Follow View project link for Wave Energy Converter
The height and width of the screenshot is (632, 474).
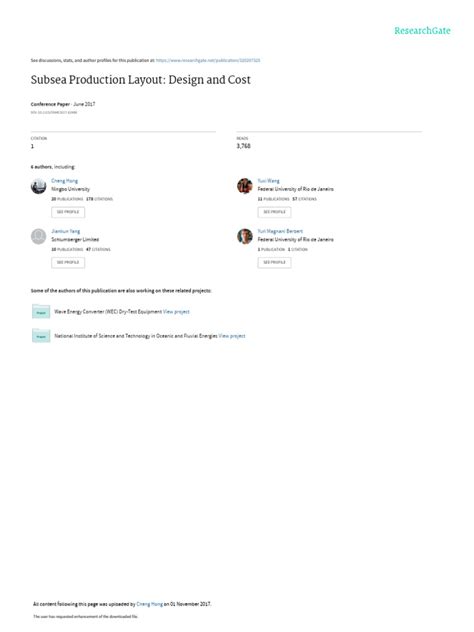(x=176, y=312)
